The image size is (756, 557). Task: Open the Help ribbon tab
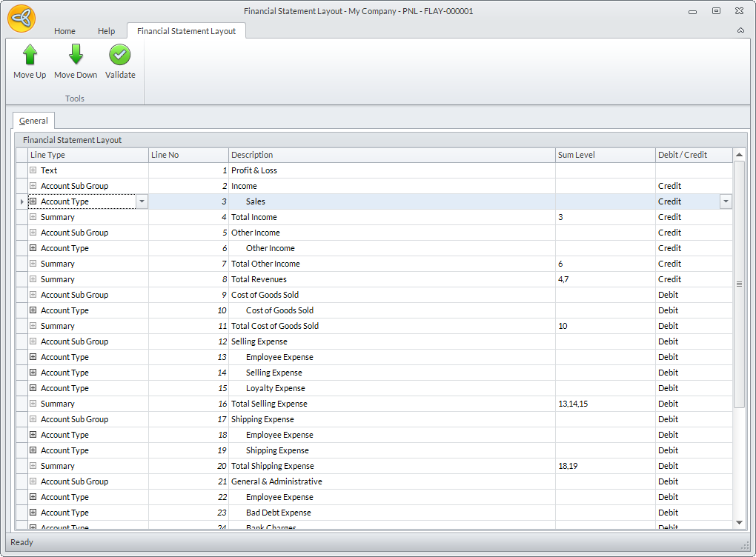click(107, 31)
